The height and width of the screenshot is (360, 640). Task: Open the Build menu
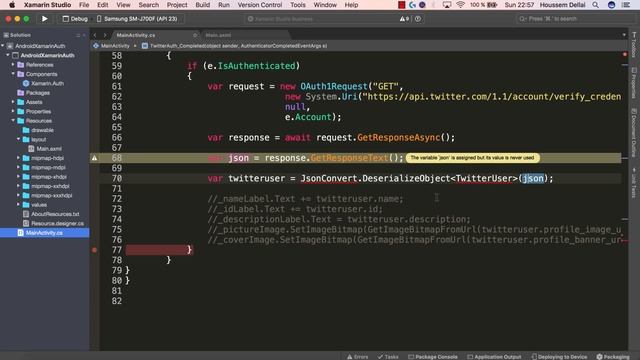pyautogui.click(x=202, y=5)
